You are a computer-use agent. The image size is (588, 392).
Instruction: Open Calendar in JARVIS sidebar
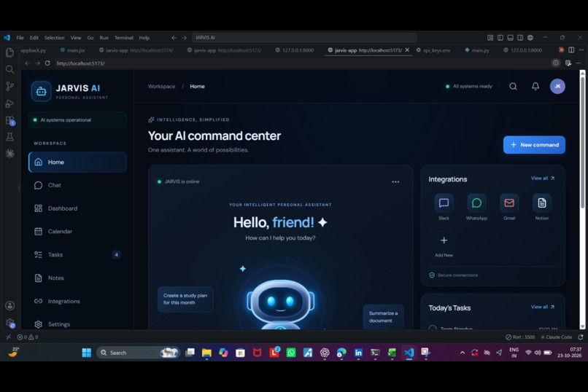(x=77, y=232)
